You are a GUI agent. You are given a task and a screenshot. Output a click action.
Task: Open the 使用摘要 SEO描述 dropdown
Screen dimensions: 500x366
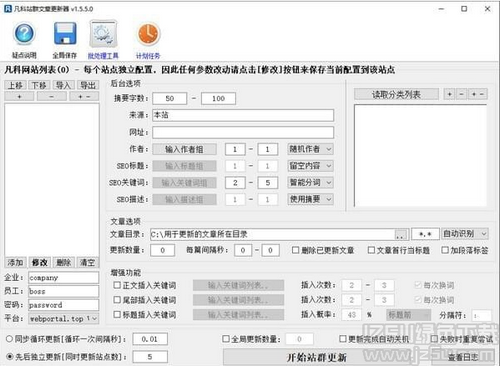coord(310,199)
